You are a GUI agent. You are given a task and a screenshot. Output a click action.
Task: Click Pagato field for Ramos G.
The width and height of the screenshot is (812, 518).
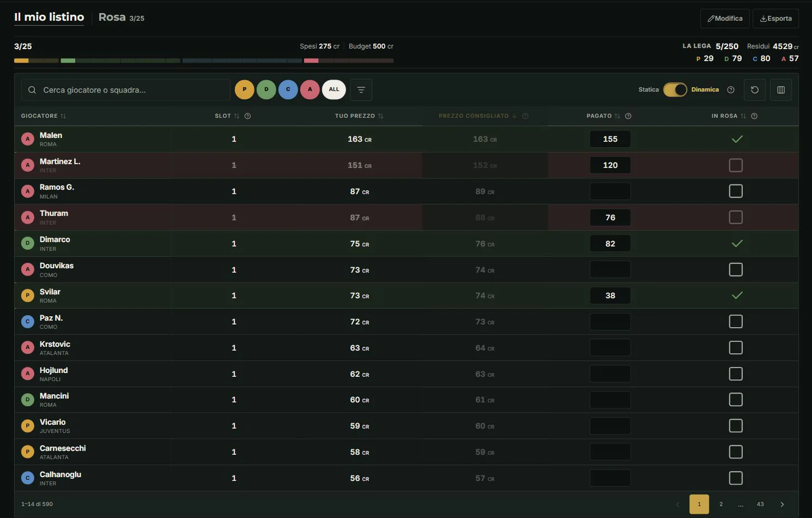610,191
